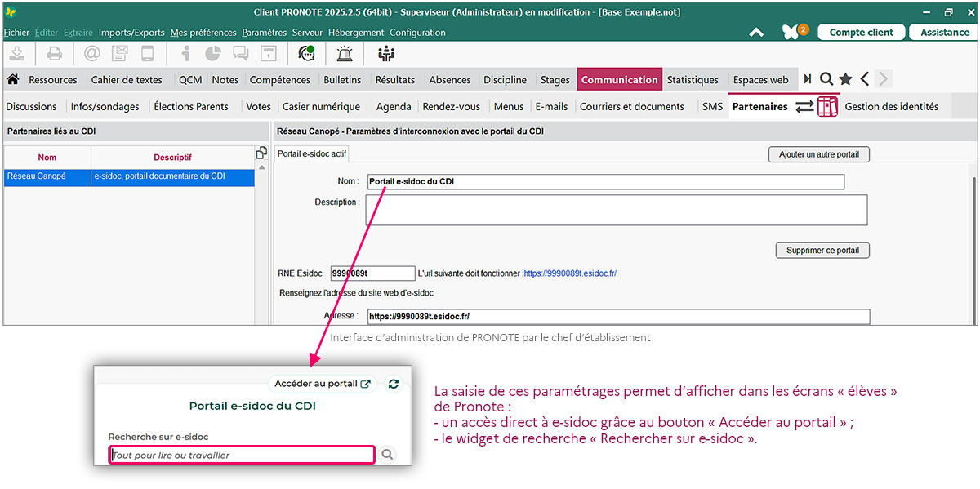The width and height of the screenshot is (980, 489).
Task: Click Supprimer ce portail button
Action: click(822, 251)
